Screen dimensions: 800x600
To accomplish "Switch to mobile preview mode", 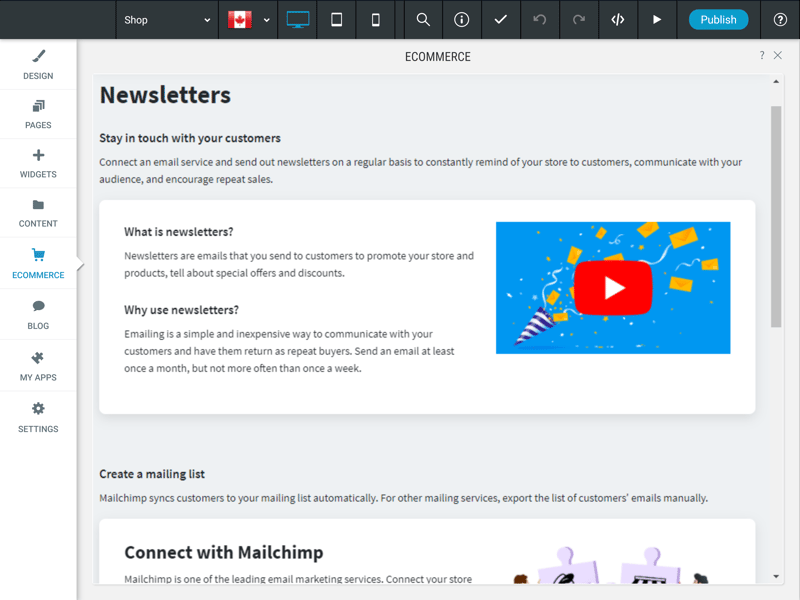I will click(376, 20).
